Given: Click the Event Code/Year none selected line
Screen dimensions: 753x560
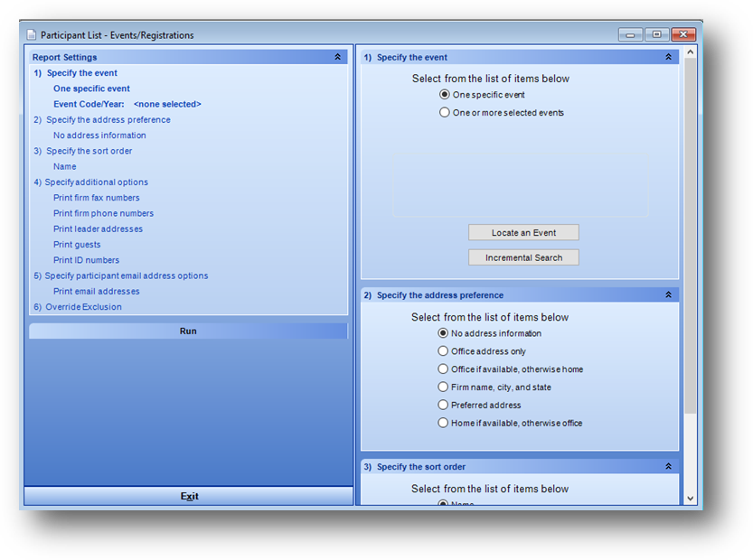Looking at the screenshot, I should [127, 104].
